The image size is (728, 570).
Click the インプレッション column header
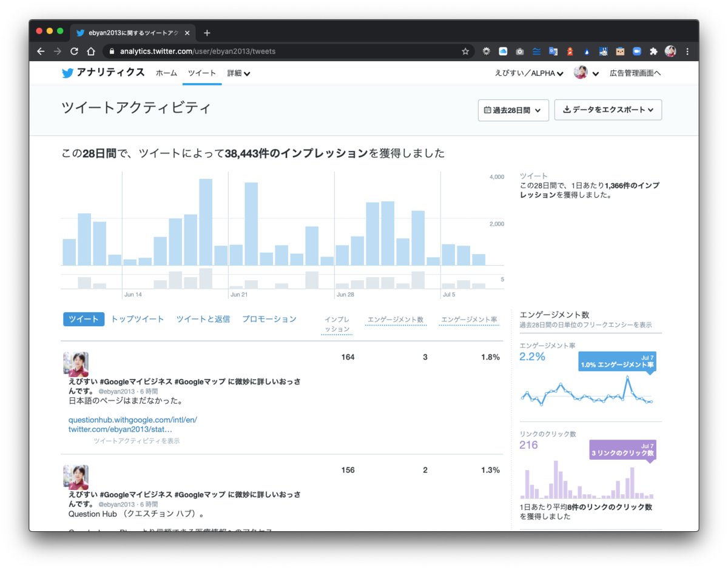pyautogui.click(x=337, y=324)
